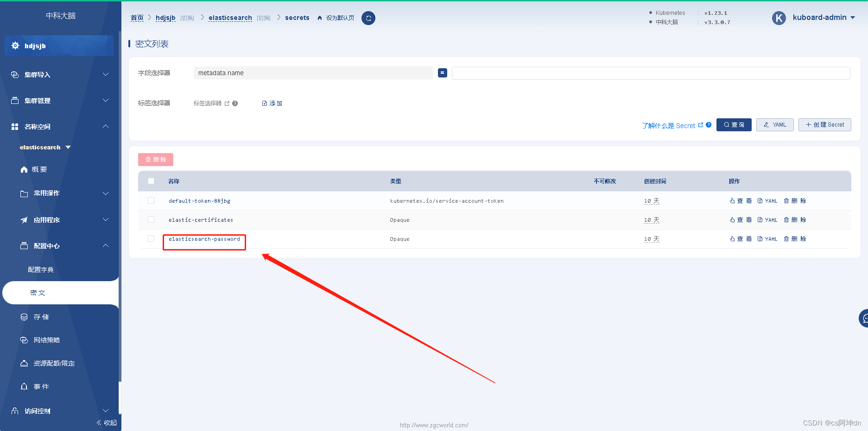Click the 配置中心 icon in sidebar
This screenshot has height=431, width=868.
pyautogui.click(x=24, y=246)
